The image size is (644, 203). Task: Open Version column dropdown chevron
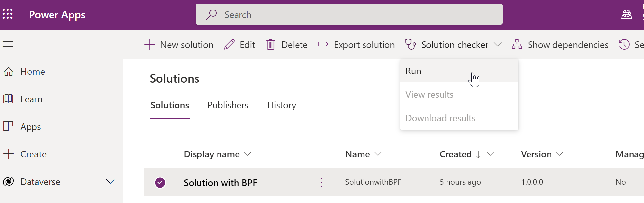coord(560,154)
